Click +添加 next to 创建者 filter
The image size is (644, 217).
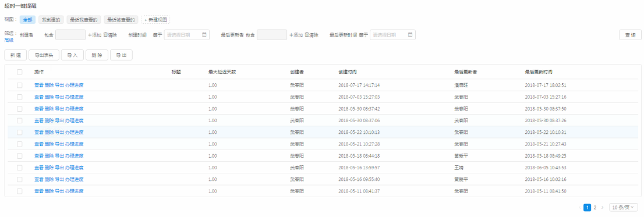[x=95, y=35]
